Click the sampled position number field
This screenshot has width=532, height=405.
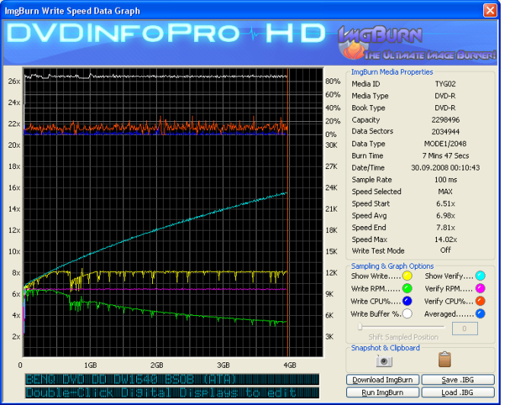tap(464, 328)
